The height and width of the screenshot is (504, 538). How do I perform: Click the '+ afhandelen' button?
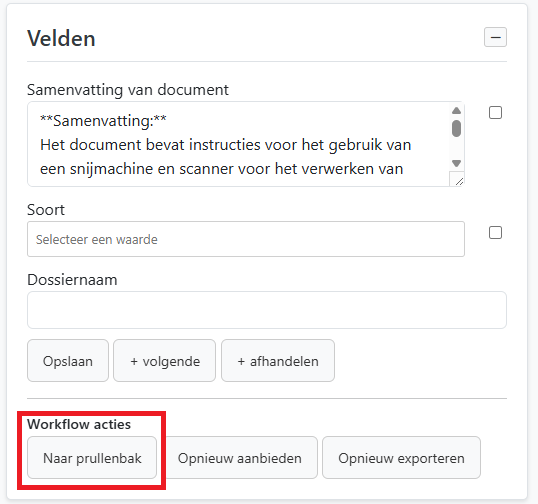278,361
